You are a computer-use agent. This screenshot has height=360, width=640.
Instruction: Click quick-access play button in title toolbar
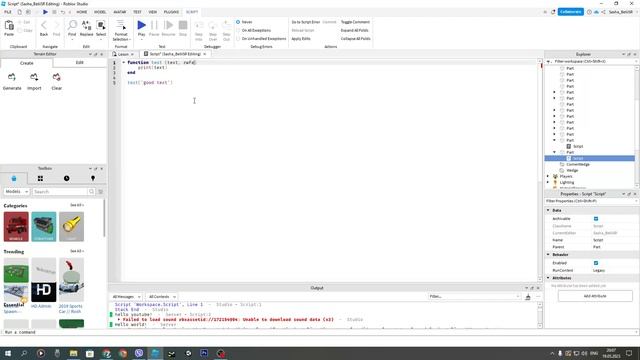coord(45,12)
